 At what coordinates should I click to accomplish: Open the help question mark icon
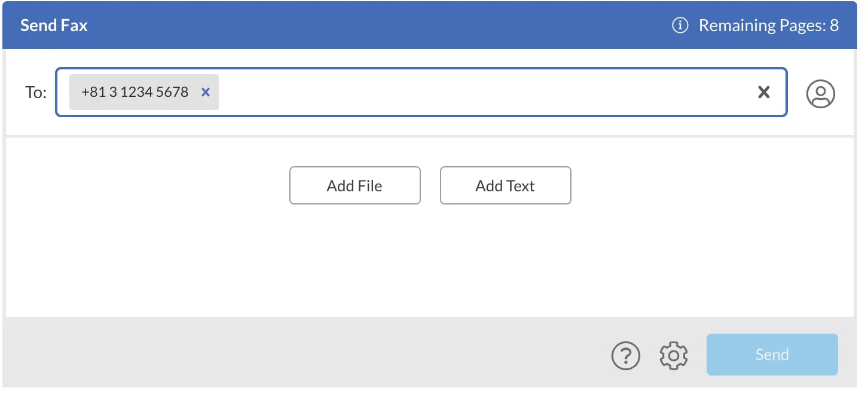[x=626, y=355]
